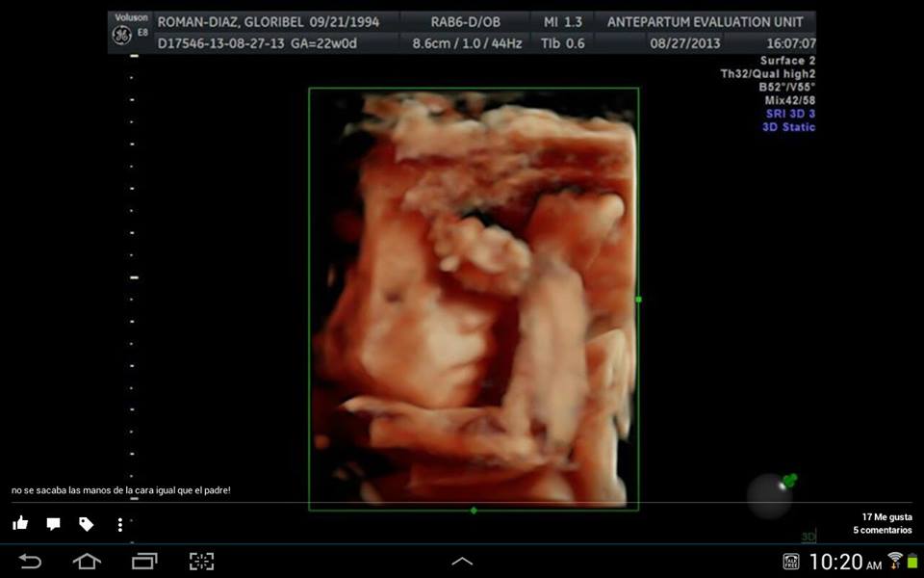Tap the 10:20 AM clock
This screenshot has height=578, width=924.
(845, 562)
